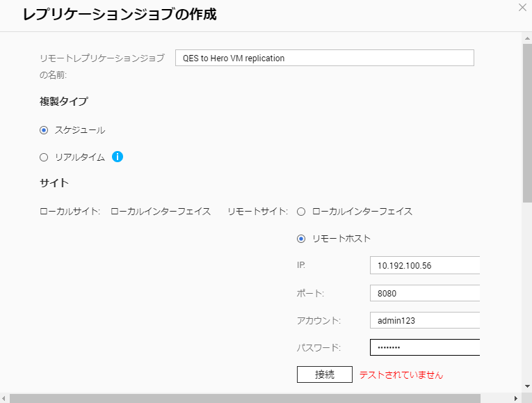Click the horizontal scrollbar left arrow
The height and width of the screenshot is (403, 532).
(x=5, y=398)
